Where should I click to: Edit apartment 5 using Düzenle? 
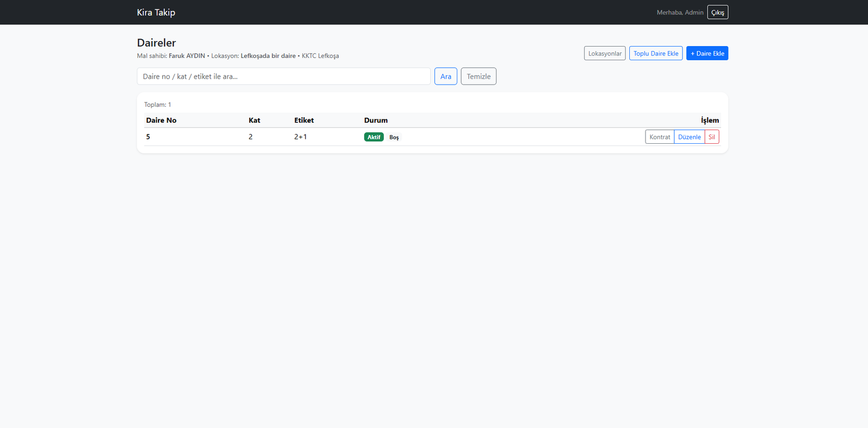(x=689, y=137)
